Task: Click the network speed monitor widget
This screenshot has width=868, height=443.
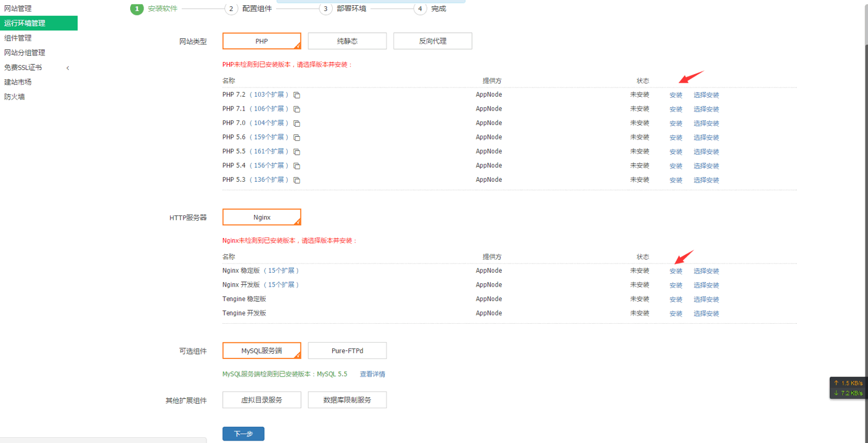Action: (x=848, y=388)
